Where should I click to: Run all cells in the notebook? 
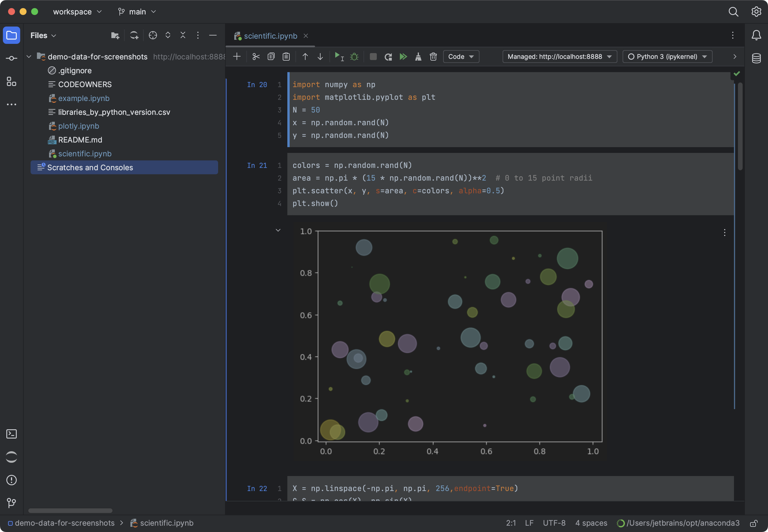point(403,56)
